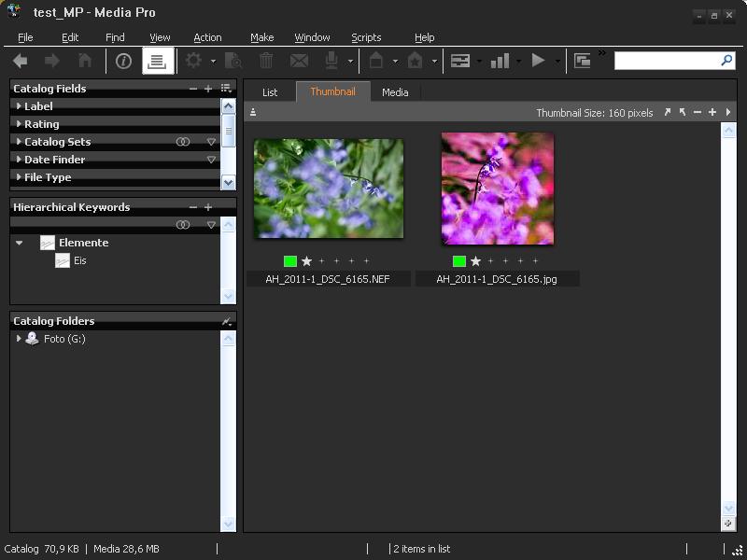Image resolution: width=747 pixels, height=560 pixels.
Task: Click the find document magnifier icon
Action: pos(233,61)
